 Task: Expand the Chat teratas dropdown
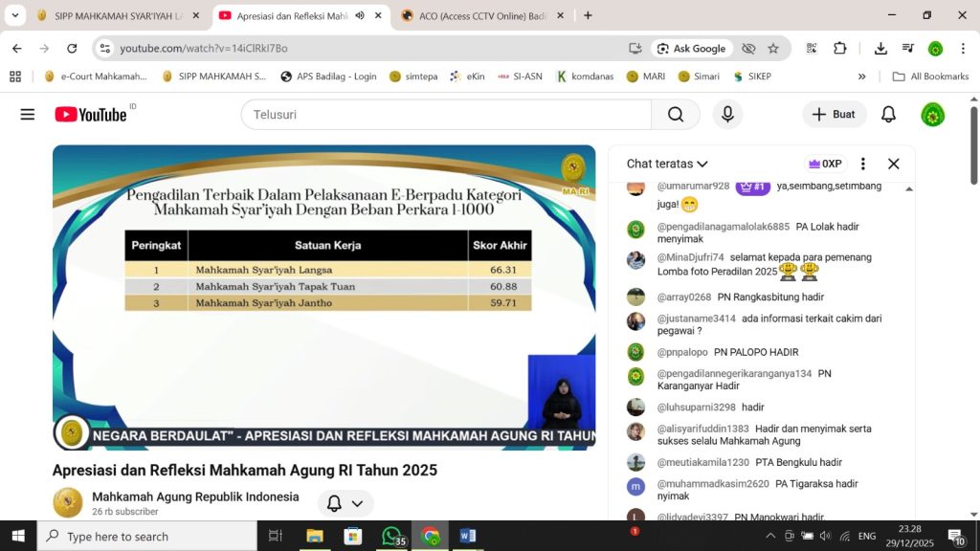point(667,164)
